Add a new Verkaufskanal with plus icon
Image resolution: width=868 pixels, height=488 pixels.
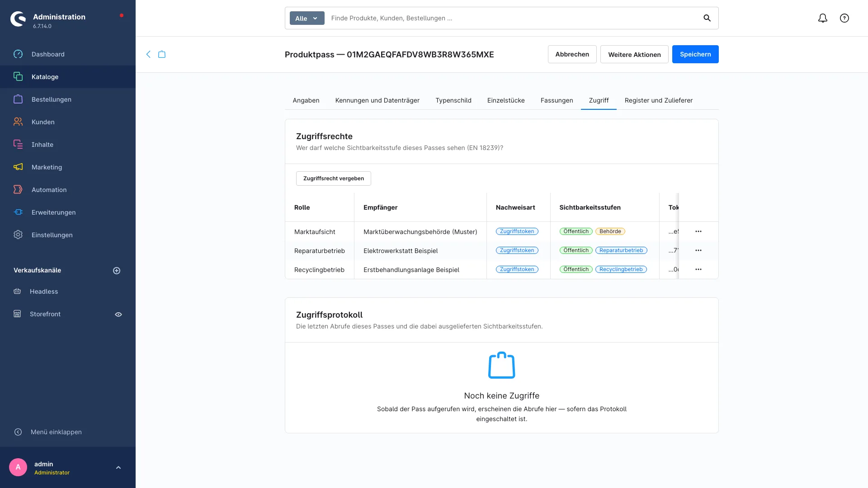tap(117, 271)
